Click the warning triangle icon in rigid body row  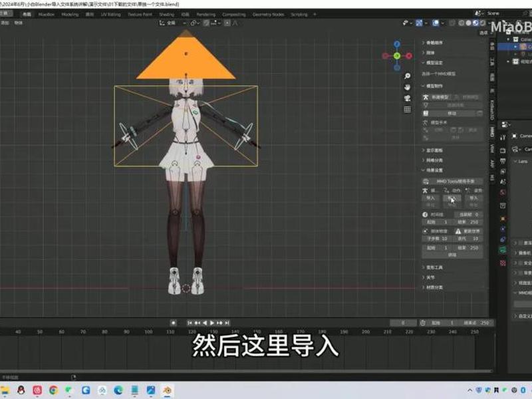click(x=458, y=231)
